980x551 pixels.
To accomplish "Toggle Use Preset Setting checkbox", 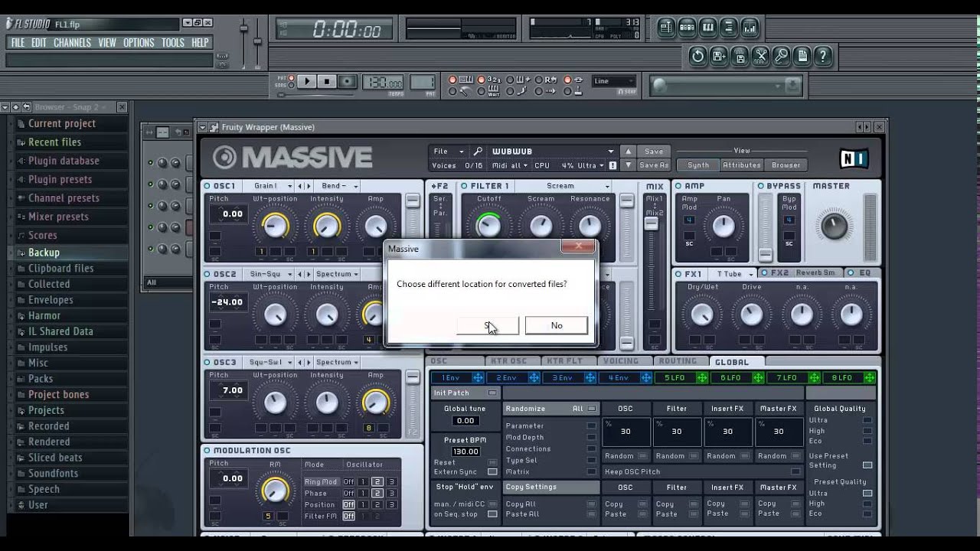I will pos(867,465).
